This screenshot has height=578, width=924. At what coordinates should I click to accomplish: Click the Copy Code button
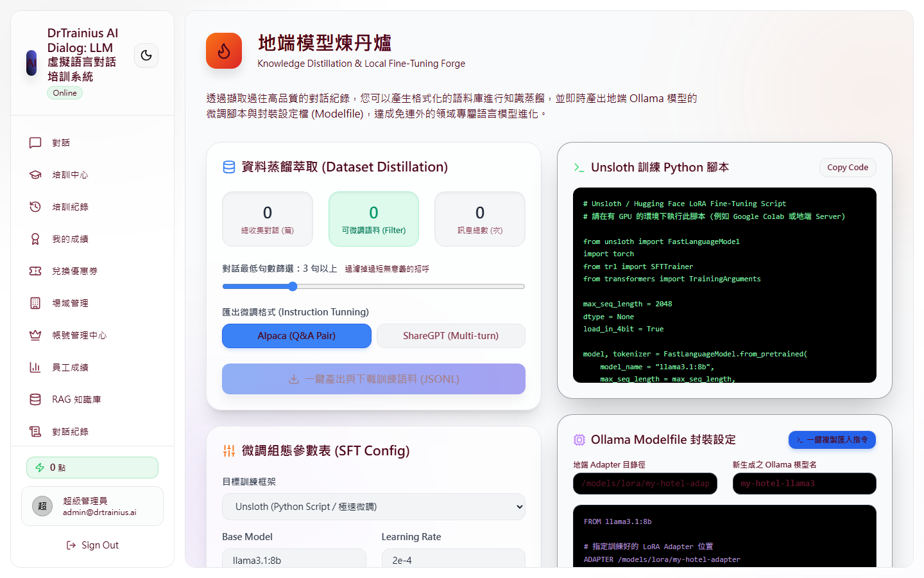tap(848, 167)
